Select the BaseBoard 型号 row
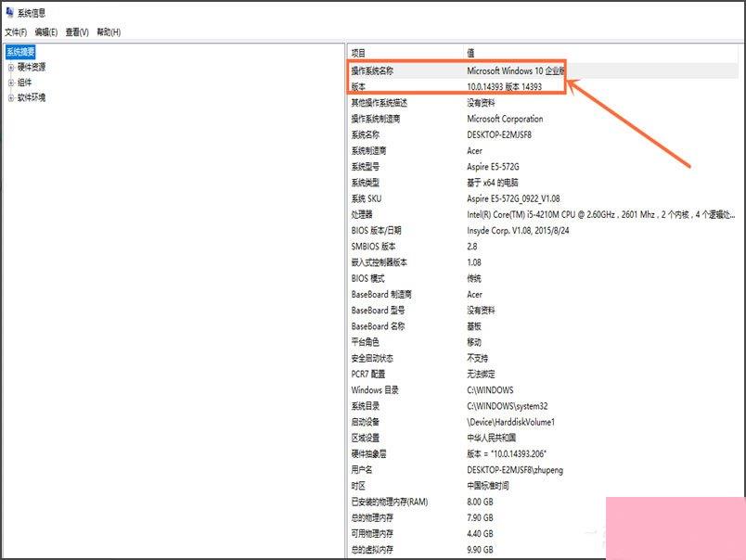The width and height of the screenshot is (746, 560). coord(543,311)
